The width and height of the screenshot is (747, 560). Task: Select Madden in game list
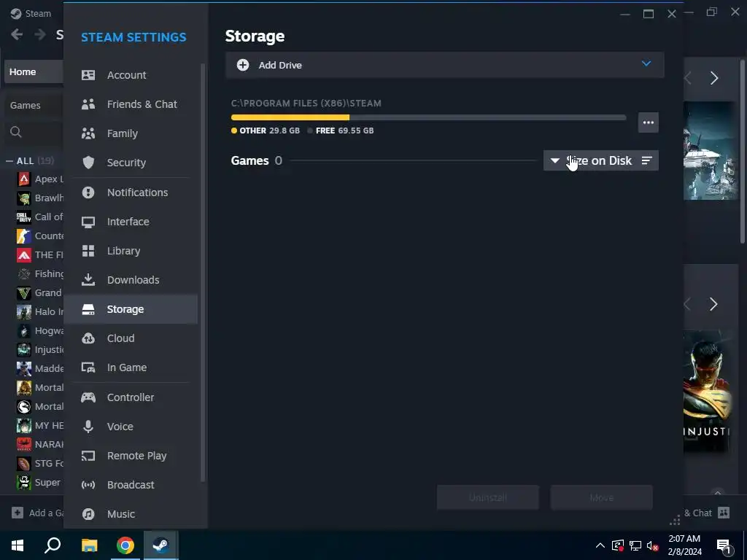(40, 368)
